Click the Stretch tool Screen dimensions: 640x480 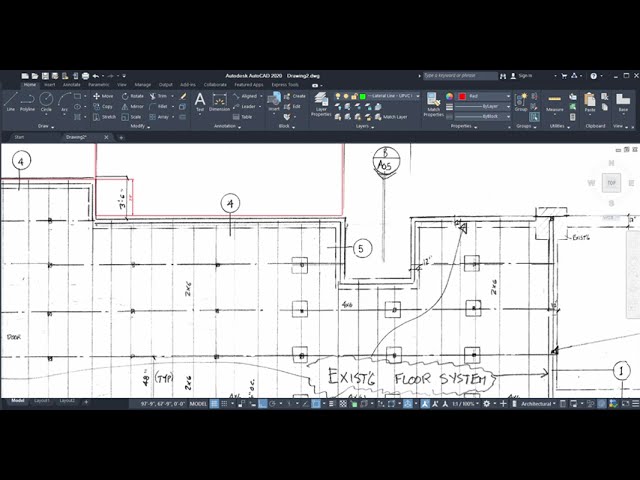104,117
